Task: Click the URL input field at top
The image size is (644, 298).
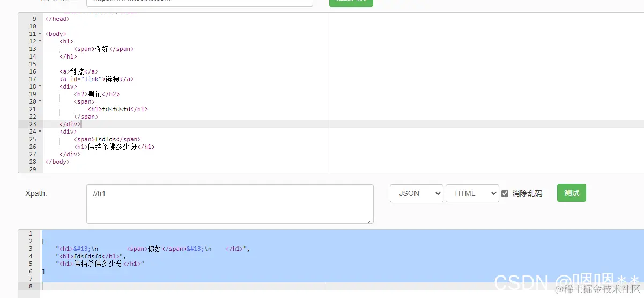Action: point(199,3)
